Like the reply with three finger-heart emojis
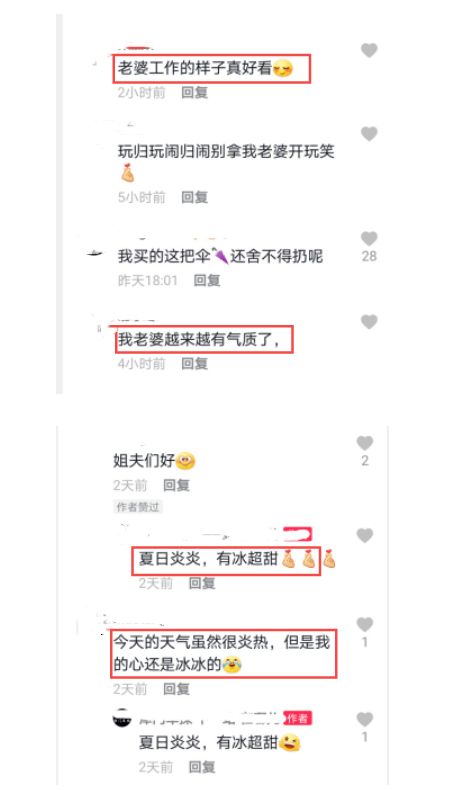The width and height of the screenshot is (455, 790). coord(364,536)
